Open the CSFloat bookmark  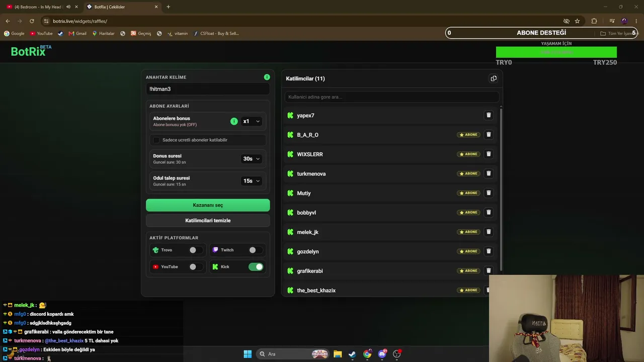tap(216, 34)
